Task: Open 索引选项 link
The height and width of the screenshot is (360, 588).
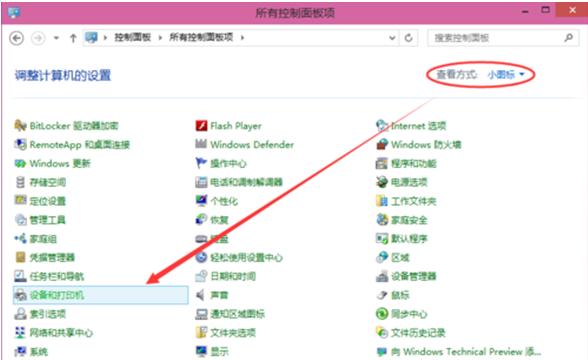Action: [x=48, y=314]
